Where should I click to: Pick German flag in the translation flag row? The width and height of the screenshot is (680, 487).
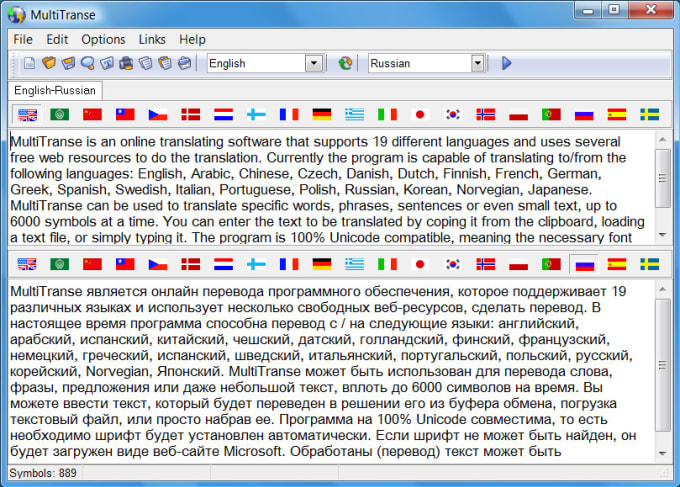coord(322,264)
